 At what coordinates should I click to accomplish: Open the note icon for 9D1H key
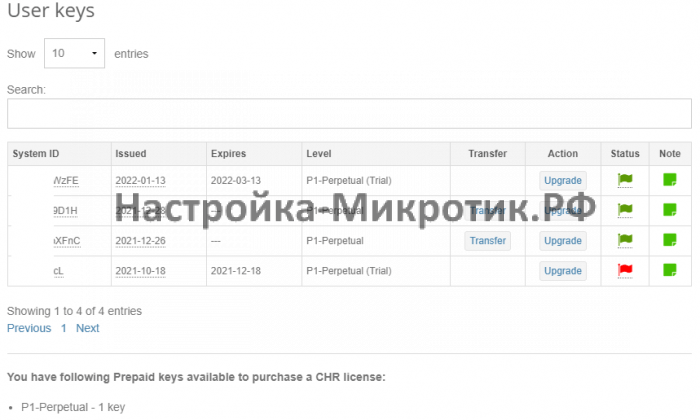coord(670,210)
